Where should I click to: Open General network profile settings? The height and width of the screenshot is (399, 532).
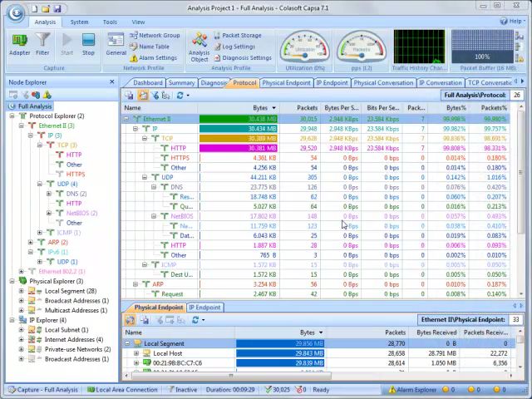(x=116, y=44)
